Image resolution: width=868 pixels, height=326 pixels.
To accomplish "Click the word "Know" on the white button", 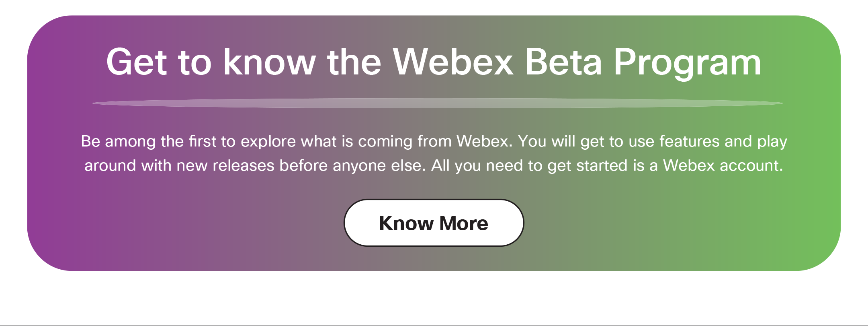I will coord(406,223).
